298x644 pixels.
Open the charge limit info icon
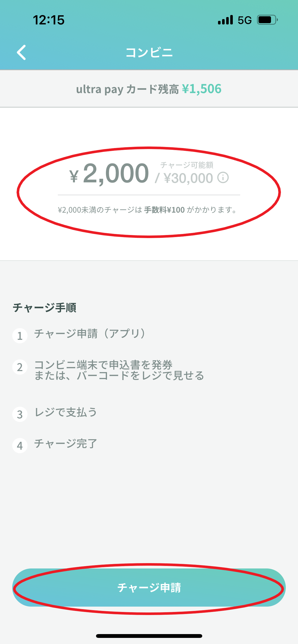tap(223, 178)
